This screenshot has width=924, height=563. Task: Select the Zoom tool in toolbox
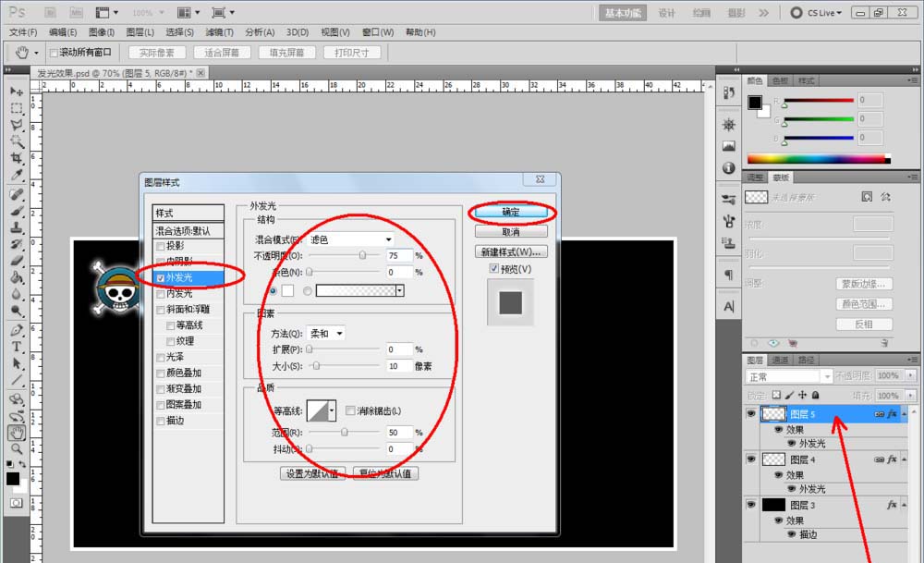coord(17,449)
